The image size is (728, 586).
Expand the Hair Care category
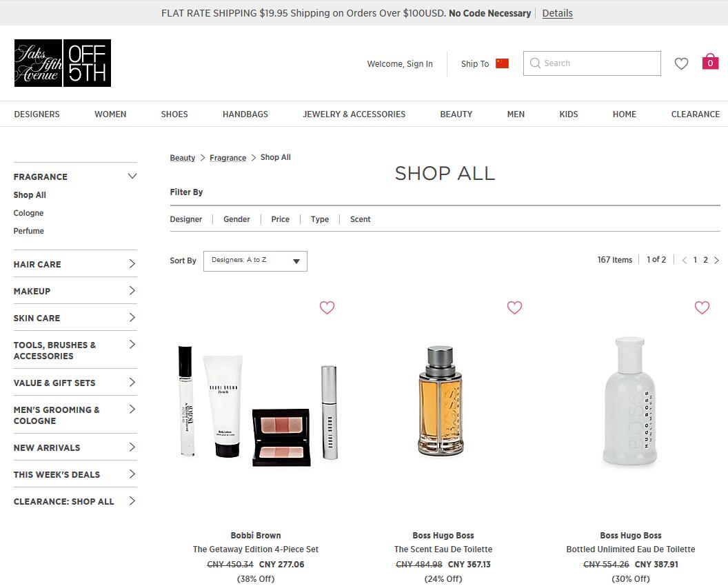[132, 264]
